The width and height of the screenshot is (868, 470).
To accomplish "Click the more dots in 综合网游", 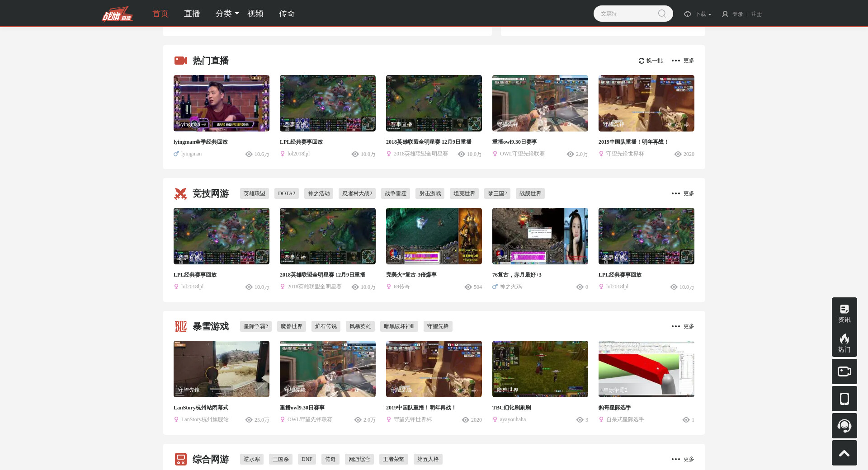I will (x=676, y=459).
